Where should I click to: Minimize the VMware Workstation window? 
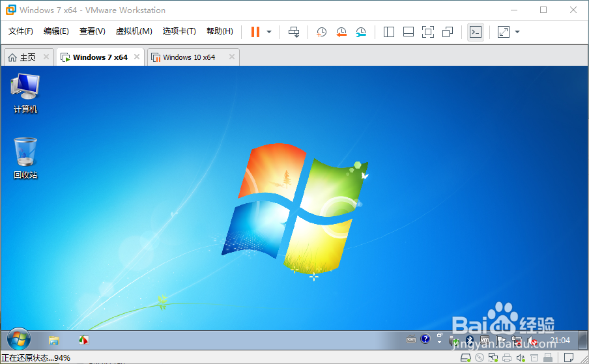[514, 10]
